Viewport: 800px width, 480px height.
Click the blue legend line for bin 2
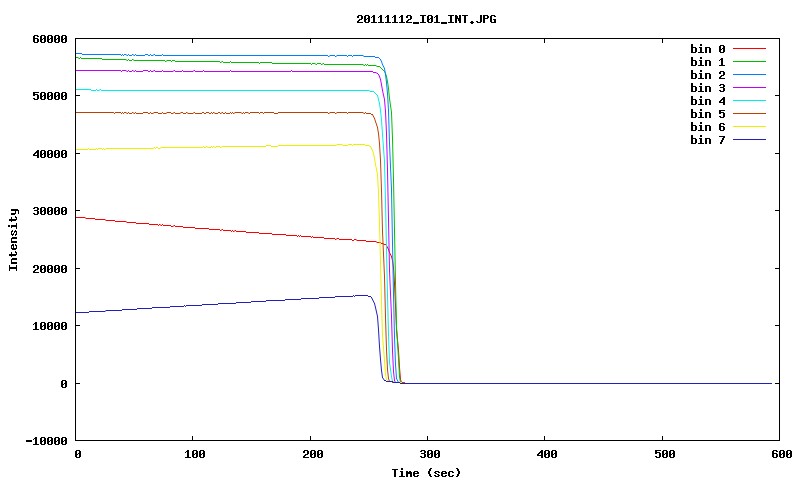[x=749, y=75]
